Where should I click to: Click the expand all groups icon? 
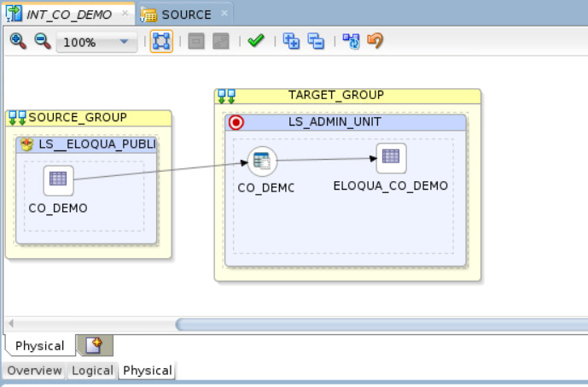291,41
